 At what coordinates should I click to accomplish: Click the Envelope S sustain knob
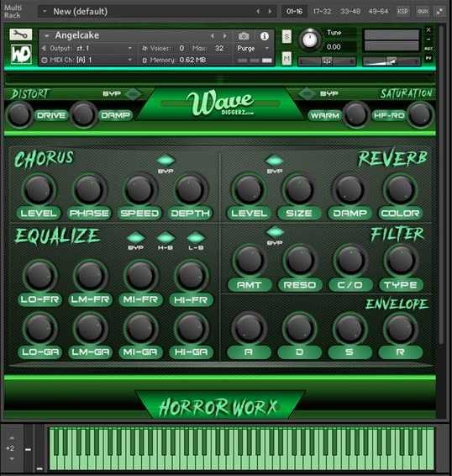350,329
